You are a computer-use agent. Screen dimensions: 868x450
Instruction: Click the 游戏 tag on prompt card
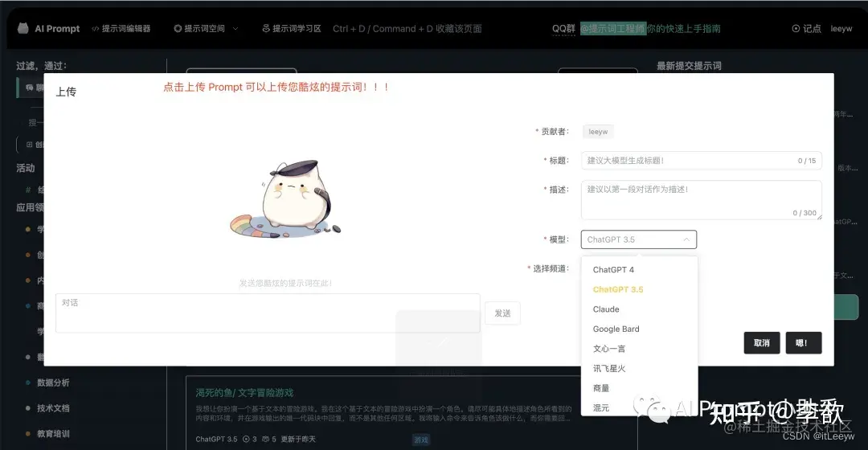[421, 440]
